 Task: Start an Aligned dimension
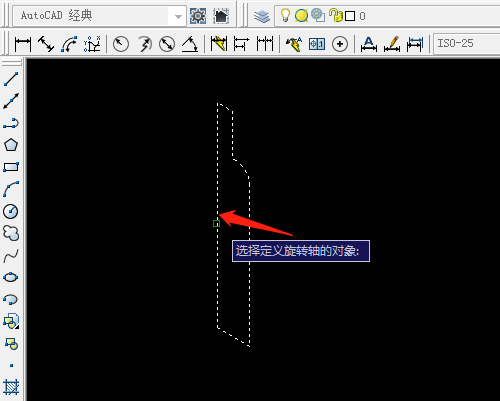pos(46,44)
